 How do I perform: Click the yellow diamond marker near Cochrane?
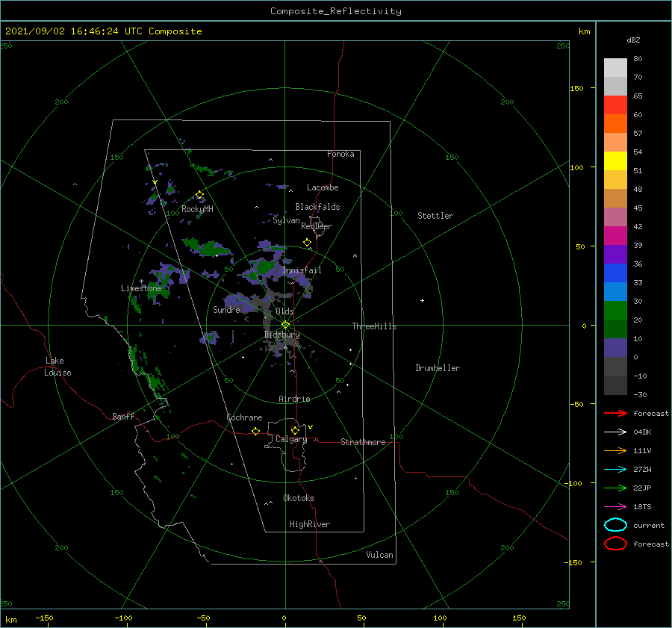point(255,432)
